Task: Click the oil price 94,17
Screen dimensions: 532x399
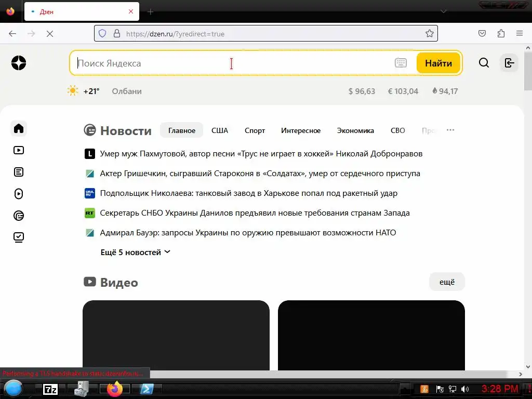Action: point(445,91)
